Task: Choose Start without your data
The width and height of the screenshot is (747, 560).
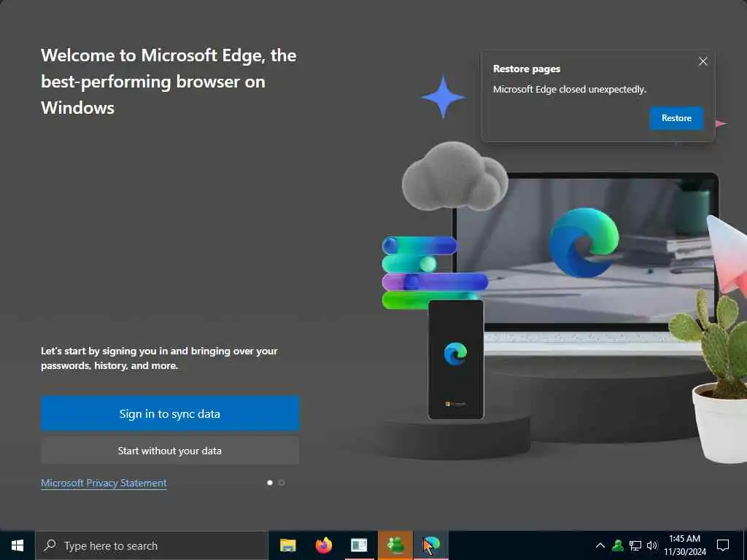Action: (170, 451)
